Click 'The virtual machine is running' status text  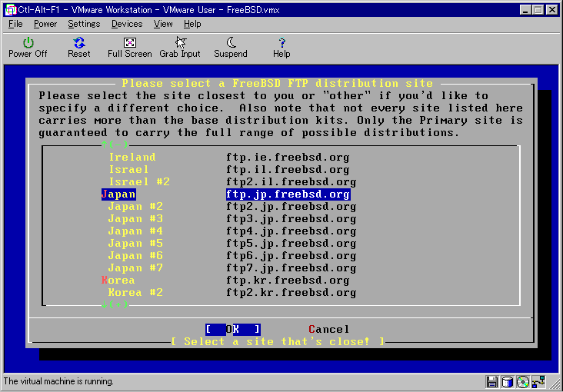click(58, 381)
